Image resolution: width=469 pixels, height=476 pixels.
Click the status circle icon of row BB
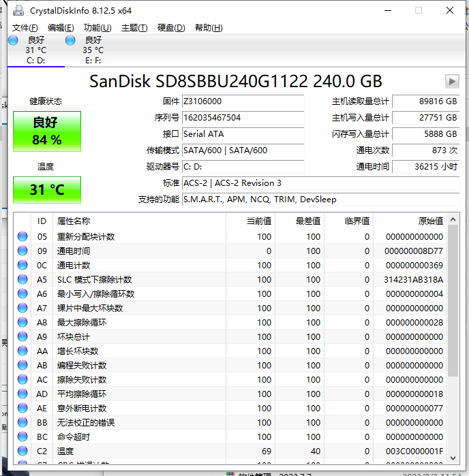tap(22, 422)
